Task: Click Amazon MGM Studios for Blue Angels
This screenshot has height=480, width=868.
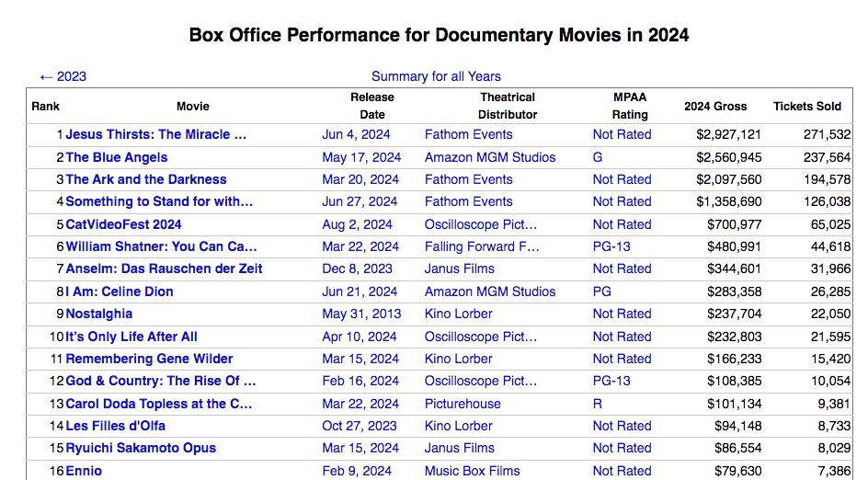Action: pyautogui.click(x=490, y=157)
